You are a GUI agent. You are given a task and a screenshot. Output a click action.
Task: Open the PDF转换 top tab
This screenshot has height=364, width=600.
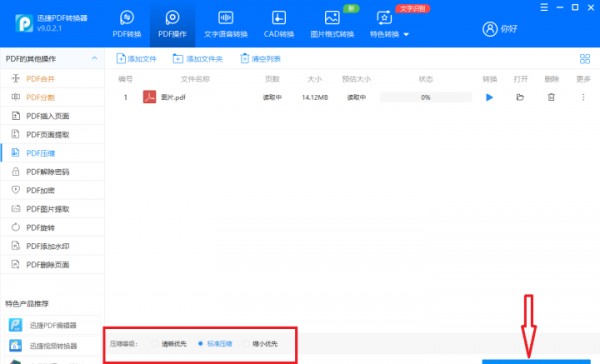pos(127,24)
